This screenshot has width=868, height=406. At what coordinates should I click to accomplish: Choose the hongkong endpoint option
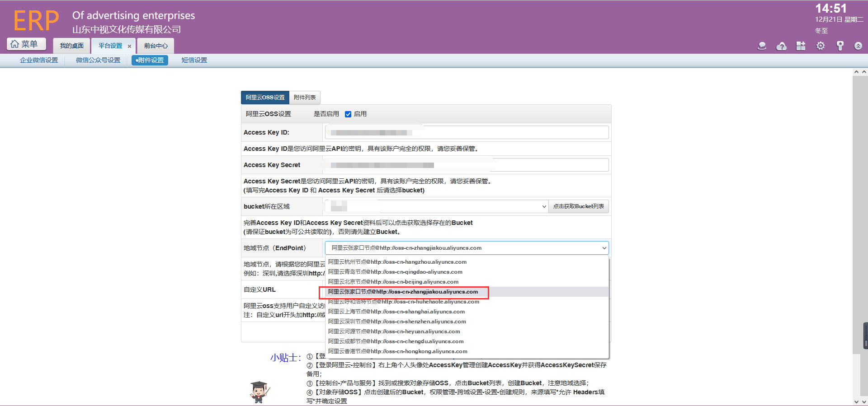[467, 351]
